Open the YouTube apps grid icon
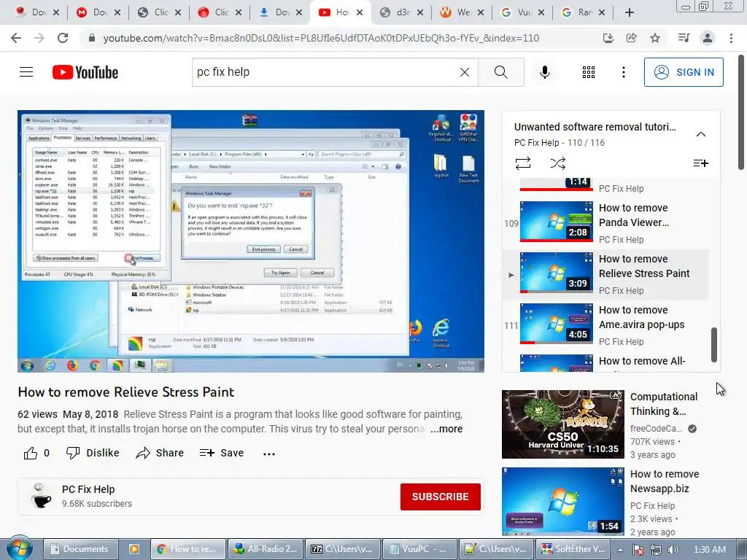Viewport: 747px width, 560px height. coord(589,72)
